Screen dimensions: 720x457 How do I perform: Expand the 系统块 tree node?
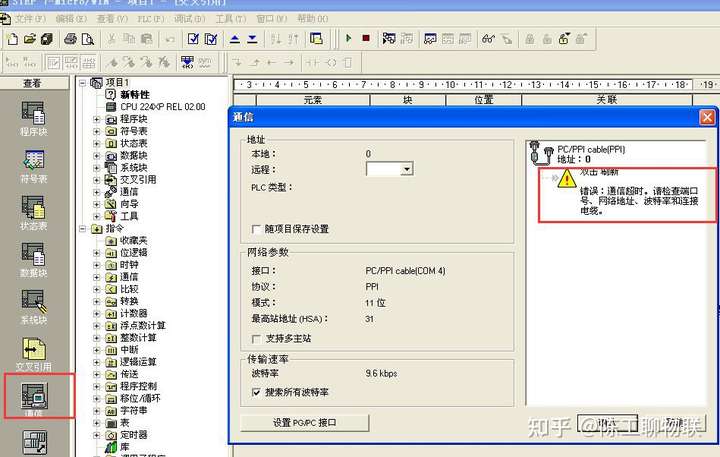click(x=96, y=168)
